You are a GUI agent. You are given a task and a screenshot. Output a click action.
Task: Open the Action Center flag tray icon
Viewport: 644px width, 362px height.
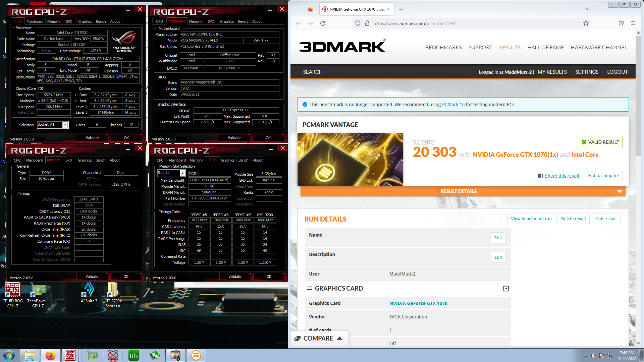pos(602,356)
